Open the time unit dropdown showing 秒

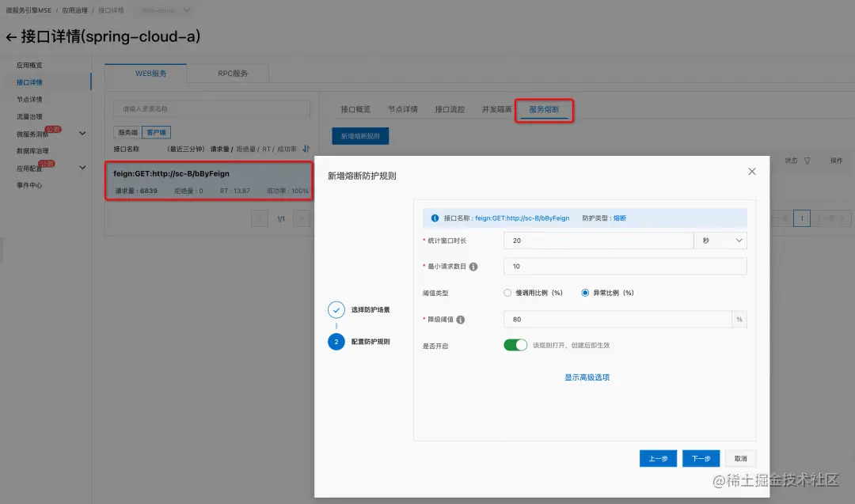click(x=720, y=241)
